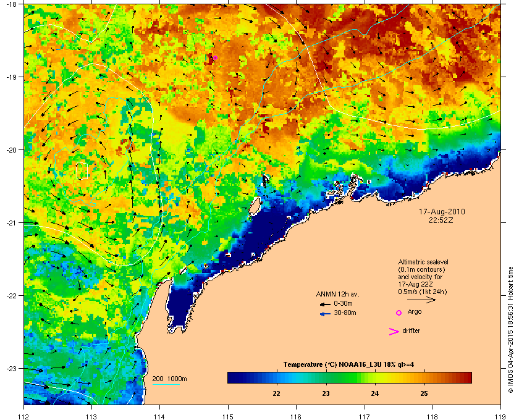This screenshot has width=519, height=420.
Task: Click the IMOS copyright timestamp text
Action: pos(510,330)
